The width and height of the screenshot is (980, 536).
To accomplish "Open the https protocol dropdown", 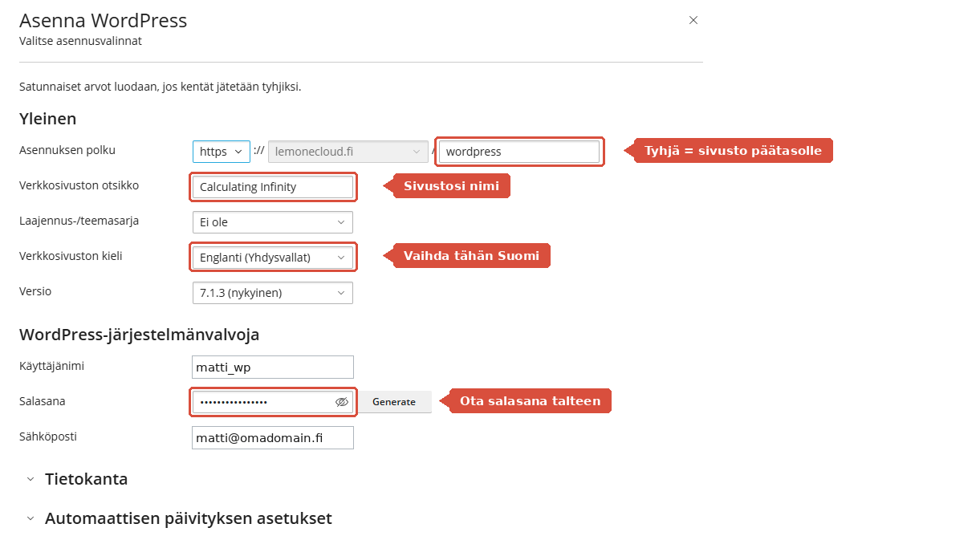I will click(x=222, y=151).
